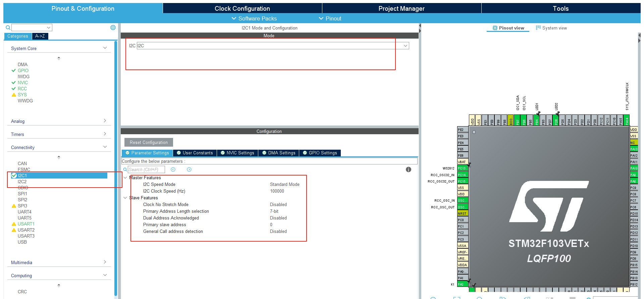The height and width of the screenshot is (299, 644).
Task: Click the Pinout view chip icon
Action: point(495,28)
